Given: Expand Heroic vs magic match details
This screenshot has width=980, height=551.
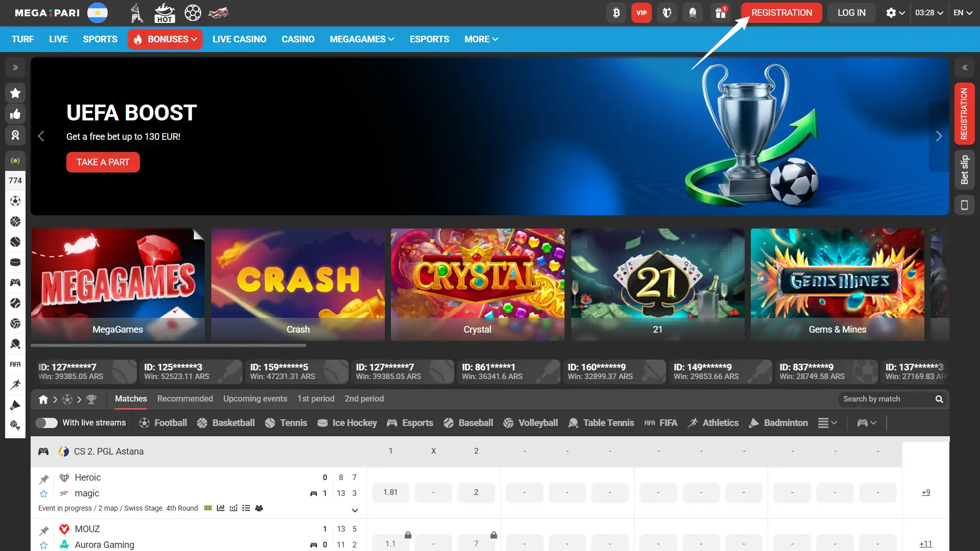Looking at the screenshot, I should point(355,510).
